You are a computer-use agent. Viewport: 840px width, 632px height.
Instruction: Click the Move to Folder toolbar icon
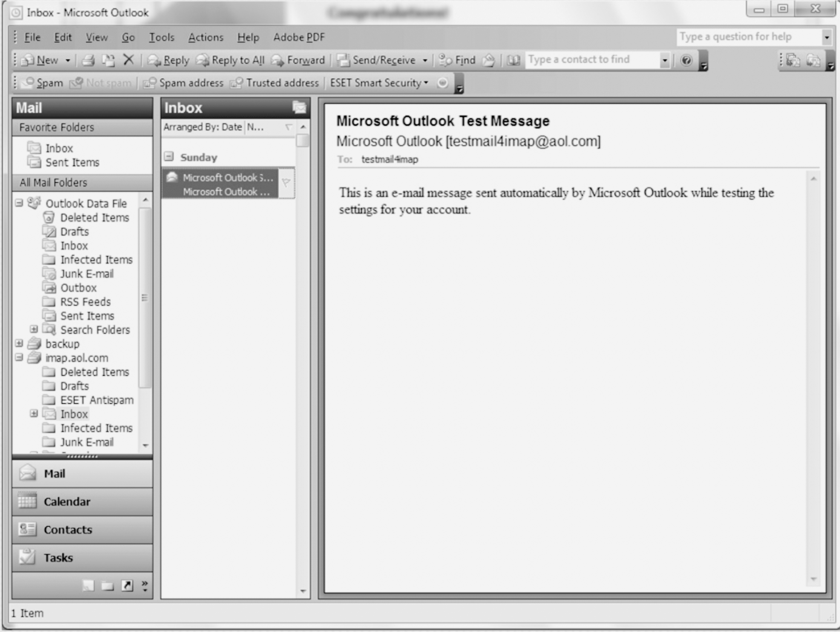108,60
